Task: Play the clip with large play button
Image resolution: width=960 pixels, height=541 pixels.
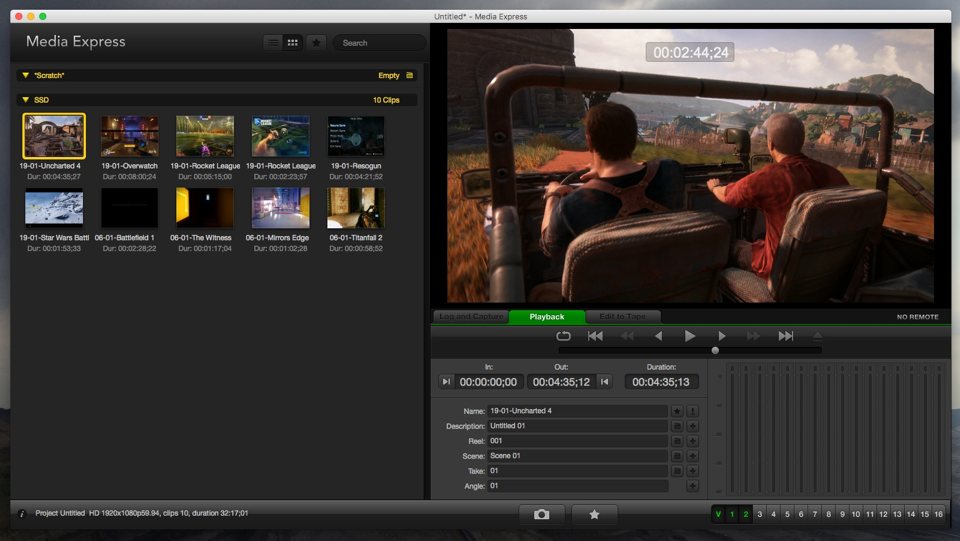Action: click(690, 336)
